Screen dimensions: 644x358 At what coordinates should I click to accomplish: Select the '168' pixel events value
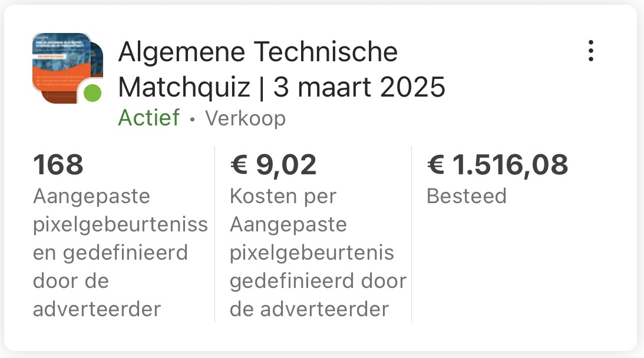(58, 165)
